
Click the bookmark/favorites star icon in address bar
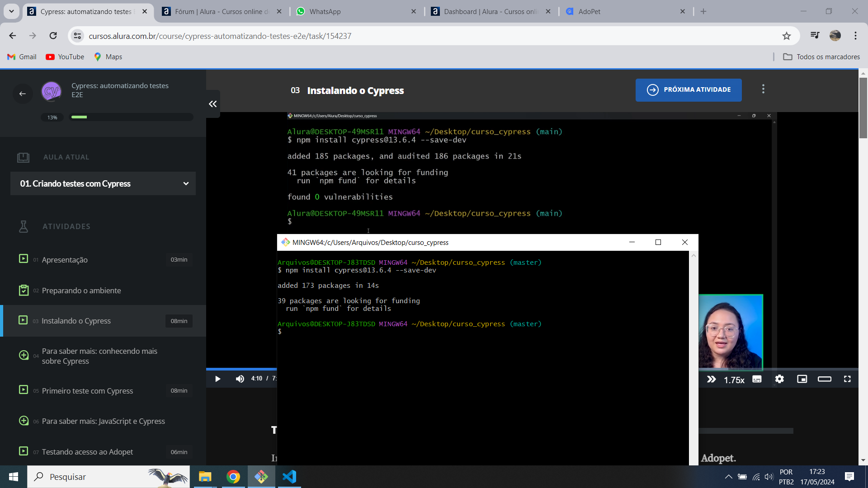786,36
